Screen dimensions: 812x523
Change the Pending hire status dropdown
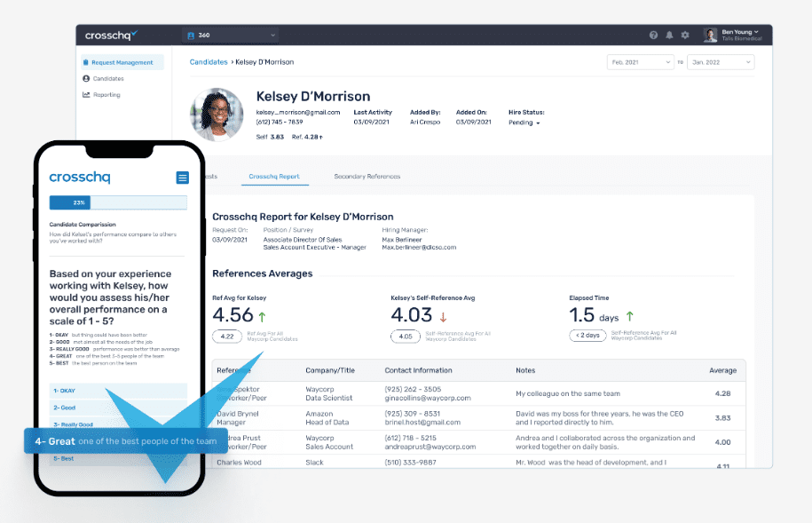tap(524, 123)
